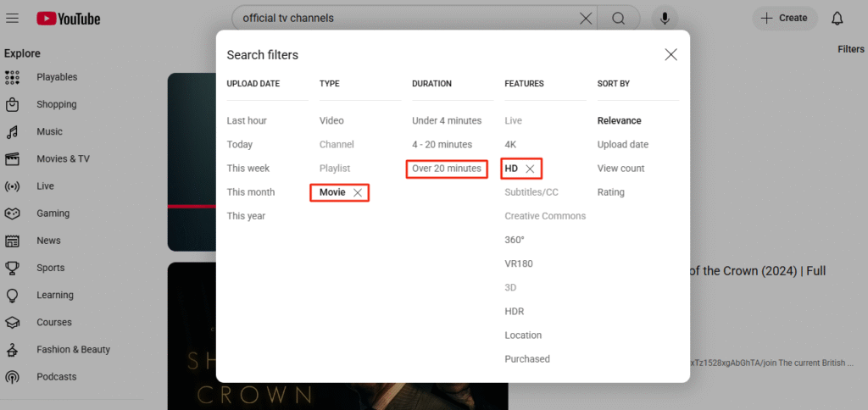Viewport: 868px width, 410px height.
Task: Click the magnifier search button
Action: tap(619, 19)
